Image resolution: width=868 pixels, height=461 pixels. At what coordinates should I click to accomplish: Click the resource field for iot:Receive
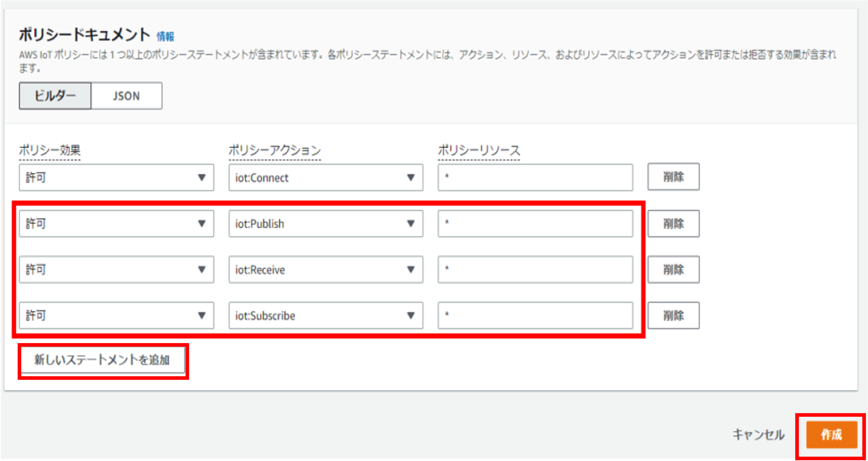pos(535,270)
